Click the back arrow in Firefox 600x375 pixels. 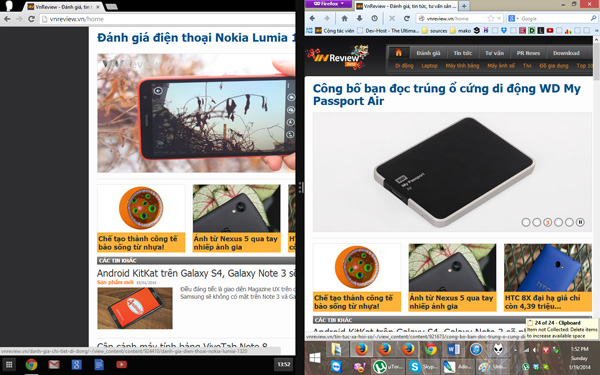[312, 18]
